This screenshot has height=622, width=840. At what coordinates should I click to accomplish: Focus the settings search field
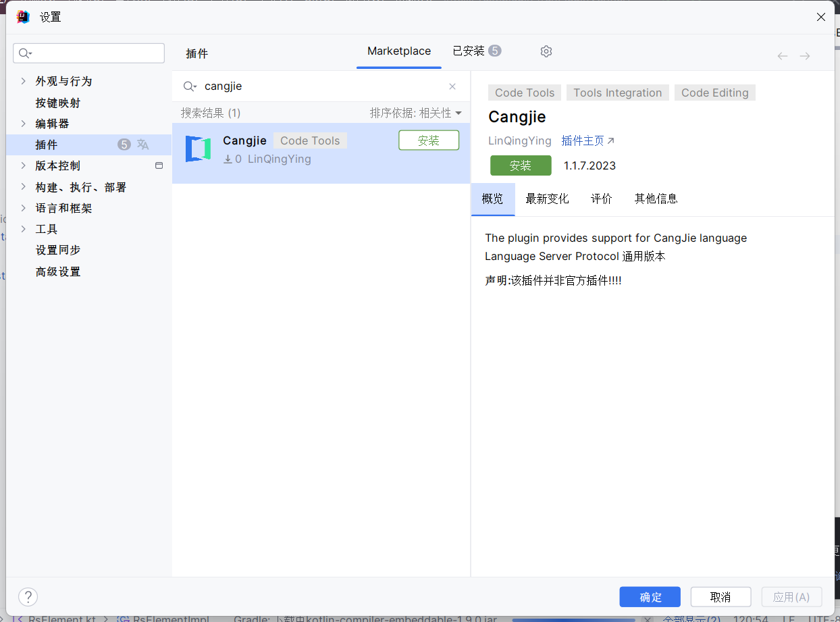[89, 53]
